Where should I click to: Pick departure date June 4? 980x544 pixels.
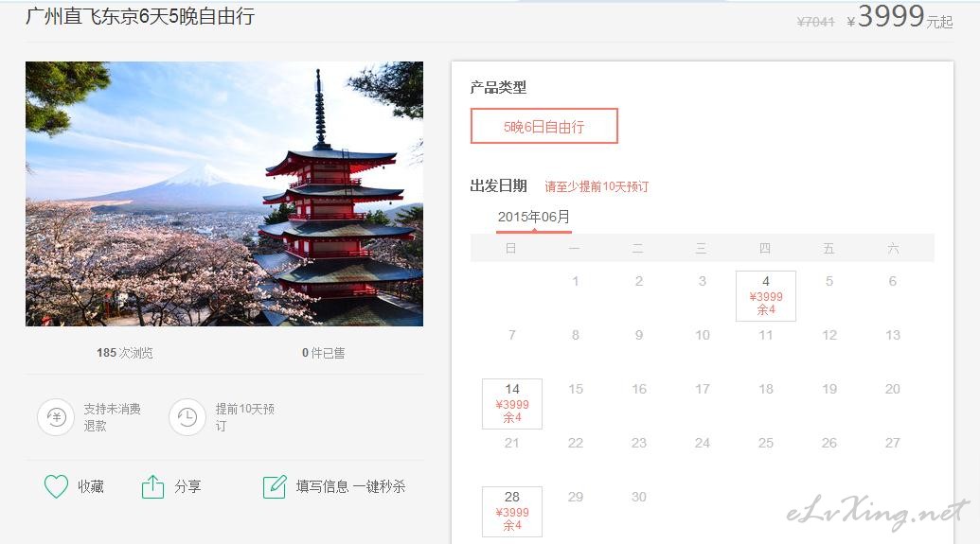(x=766, y=296)
